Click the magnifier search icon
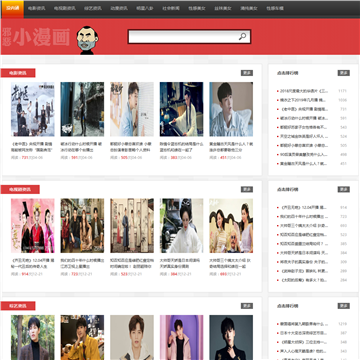This screenshot has width=360, height=360. pyautogui.click(x=242, y=37)
